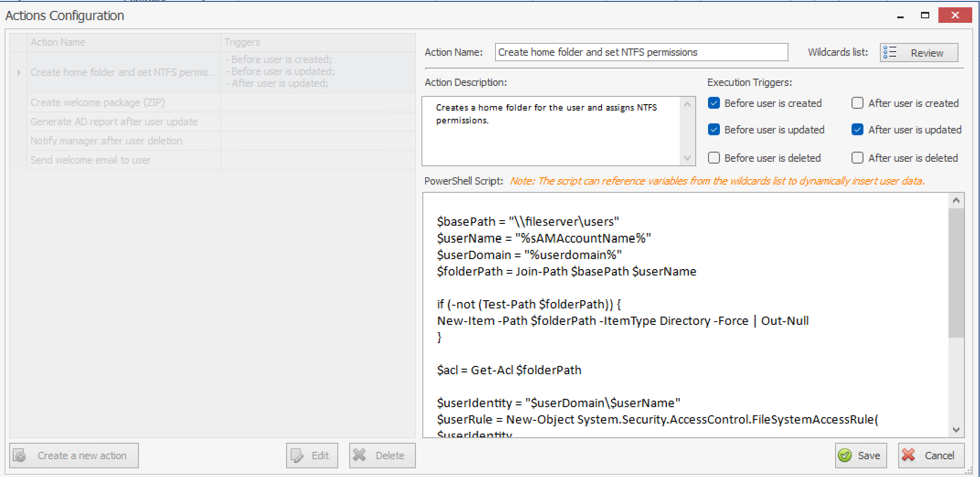
Task: Click the Delete button label
Action: (x=390, y=456)
